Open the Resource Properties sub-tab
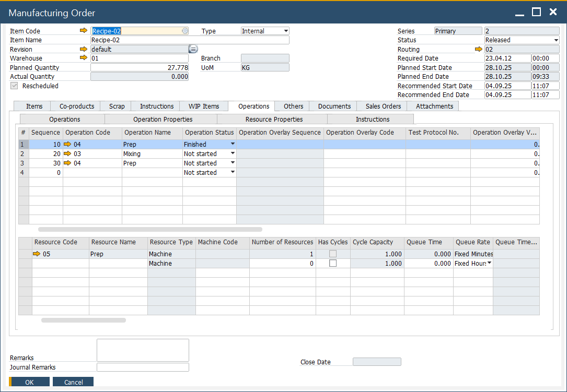Screen dimensions: 567x392 tap(274, 120)
